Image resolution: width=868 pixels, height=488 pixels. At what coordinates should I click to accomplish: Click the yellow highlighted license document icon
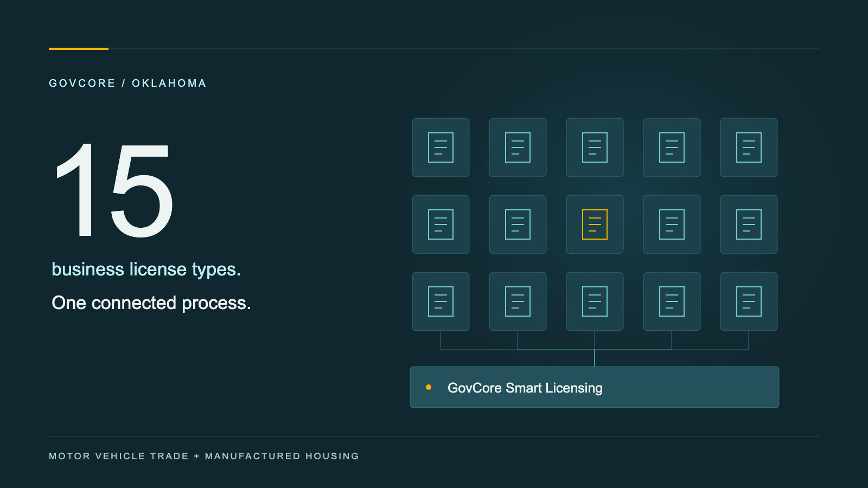[595, 224]
